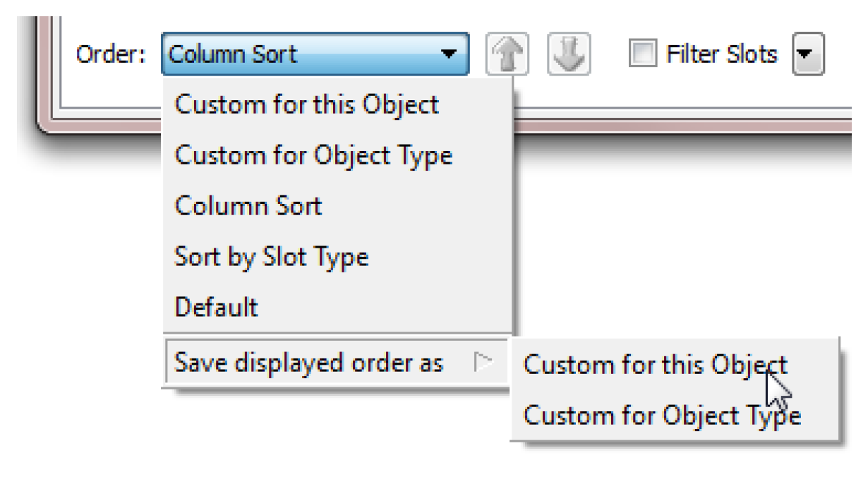The width and height of the screenshot is (868, 484).
Task: Select Sort by Slot Type option
Action: point(272,257)
